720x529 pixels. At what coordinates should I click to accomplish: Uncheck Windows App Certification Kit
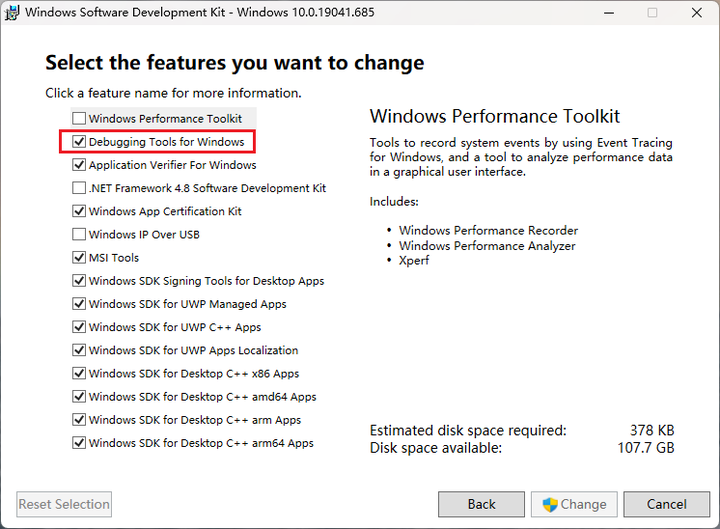click(79, 211)
